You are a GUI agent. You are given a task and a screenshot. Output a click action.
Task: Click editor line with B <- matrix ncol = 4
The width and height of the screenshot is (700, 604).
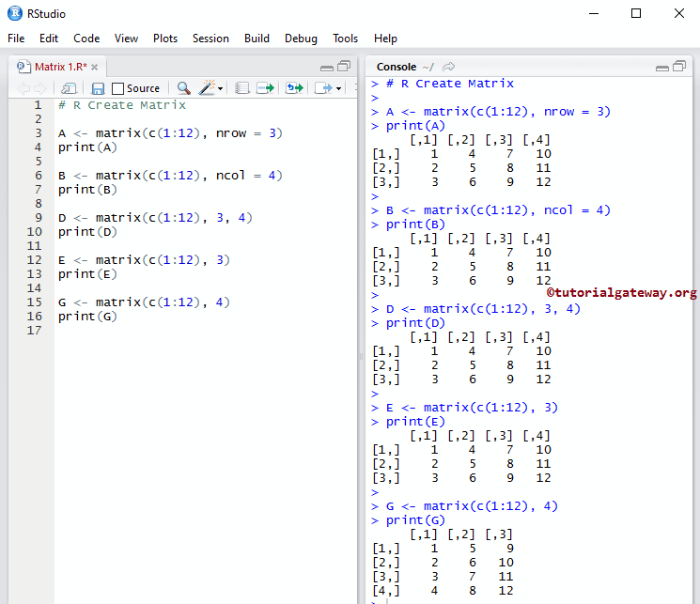pyautogui.click(x=170, y=176)
